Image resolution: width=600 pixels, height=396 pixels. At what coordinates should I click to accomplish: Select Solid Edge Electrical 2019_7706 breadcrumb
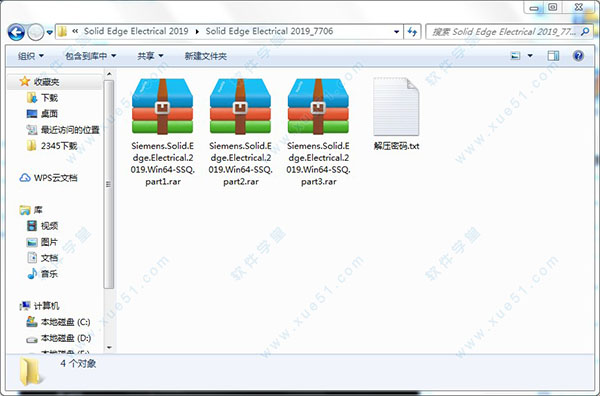269,31
